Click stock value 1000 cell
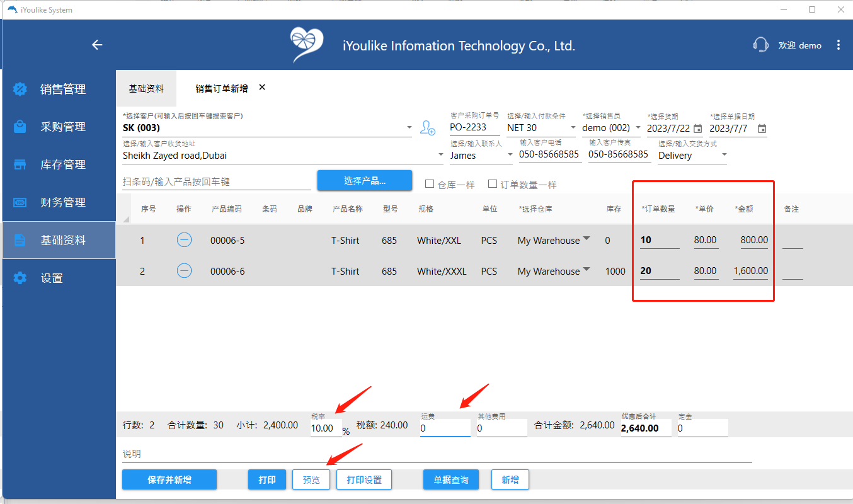 (615, 271)
